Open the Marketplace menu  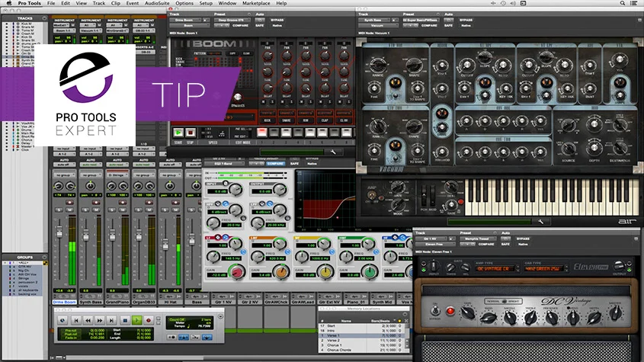(256, 3)
